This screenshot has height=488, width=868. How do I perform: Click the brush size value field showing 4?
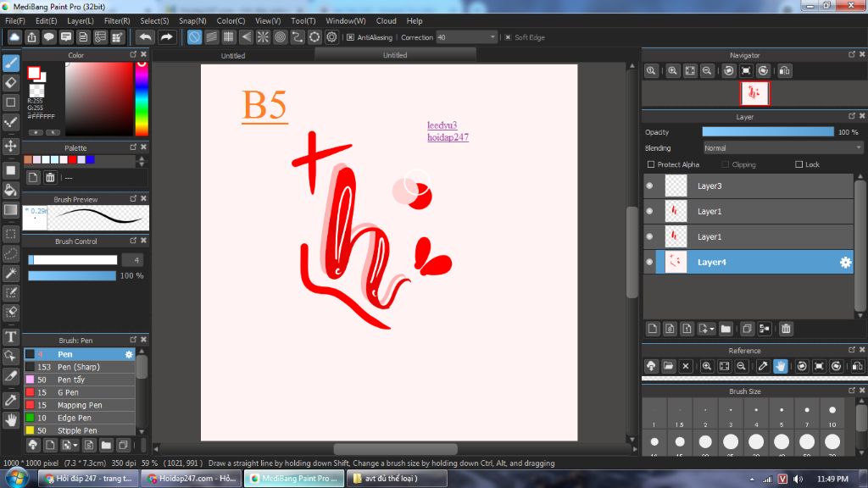click(x=133, y=260)
